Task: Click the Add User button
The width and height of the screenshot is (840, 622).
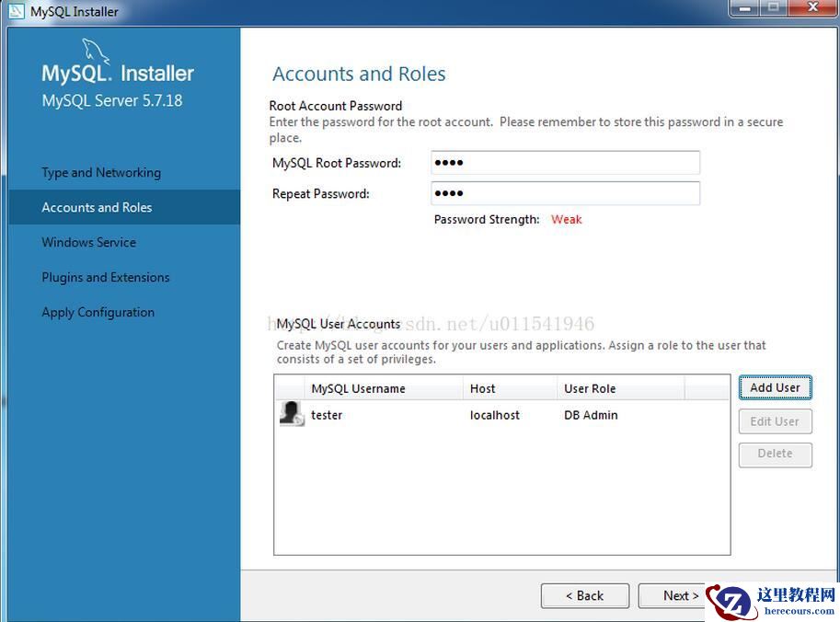Action: [775, 387]
